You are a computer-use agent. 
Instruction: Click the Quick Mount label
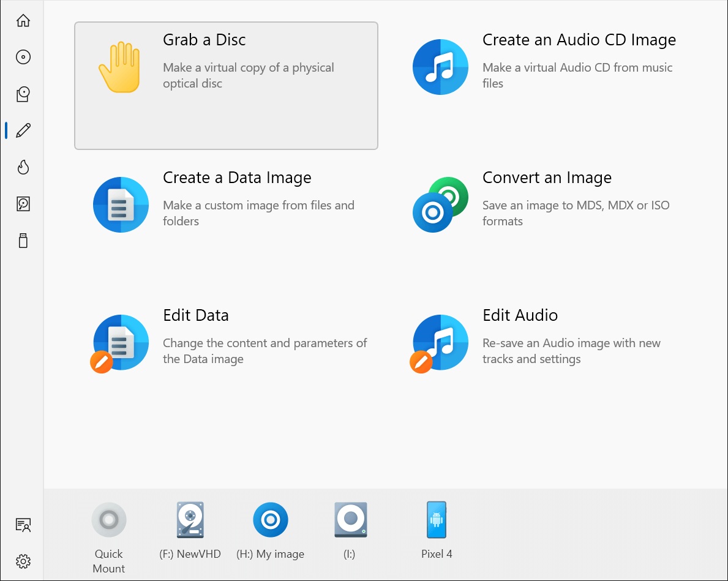click(x=108, y=561)
